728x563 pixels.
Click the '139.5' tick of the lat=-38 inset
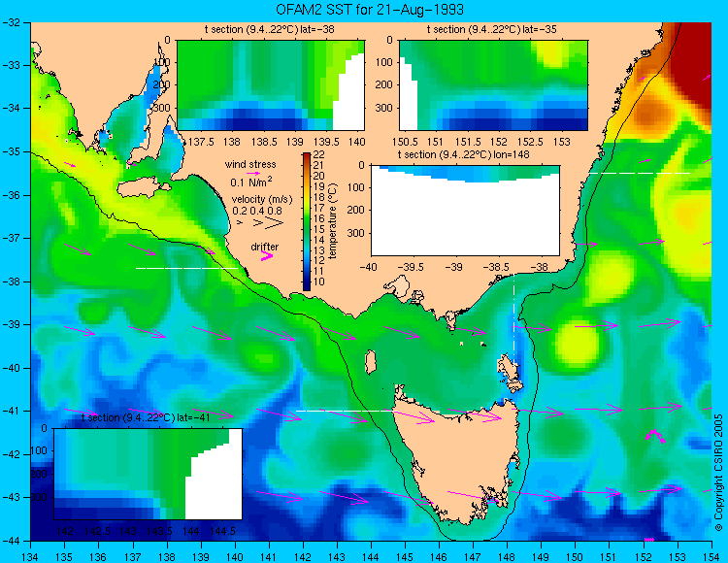click(327, 142)
